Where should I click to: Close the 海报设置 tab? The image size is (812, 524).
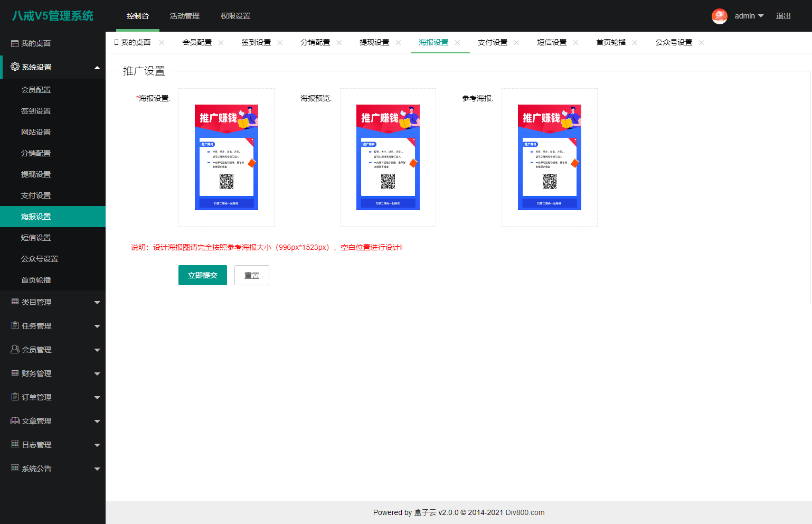click(x=457, y=43)
